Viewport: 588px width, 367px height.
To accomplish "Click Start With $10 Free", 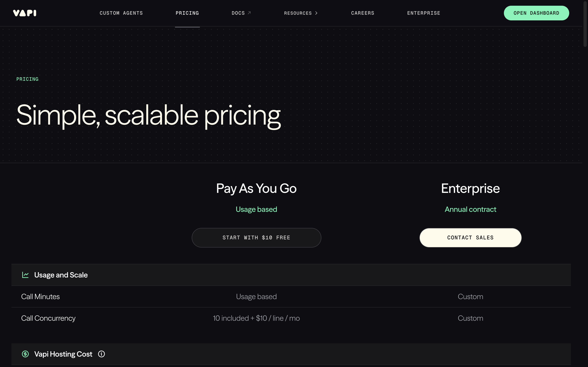I will (x=256, y=238).
